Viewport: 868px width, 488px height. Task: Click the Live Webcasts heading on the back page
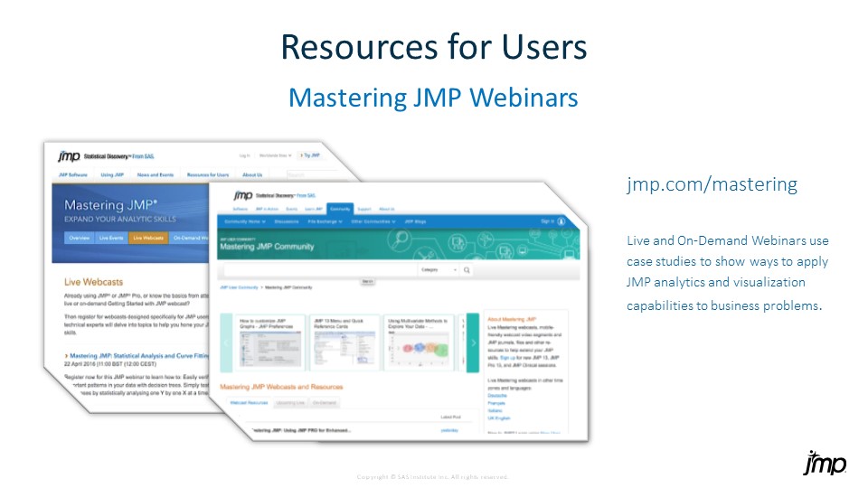click(93, 282)
